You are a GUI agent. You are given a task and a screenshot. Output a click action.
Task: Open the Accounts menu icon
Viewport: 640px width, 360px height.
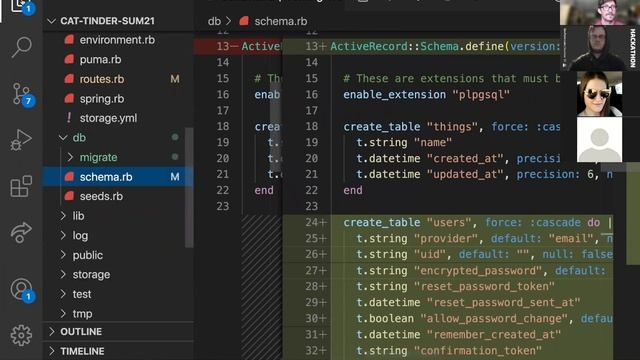21,289
